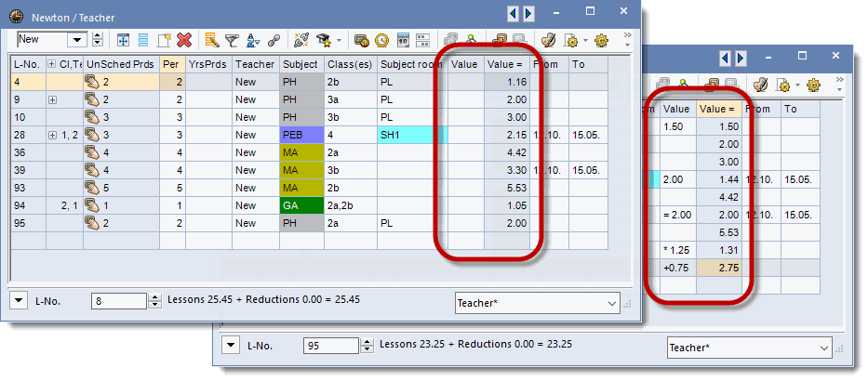Expand the row for lesson number 28
868x381 pixels.
[x=53, y=135]
